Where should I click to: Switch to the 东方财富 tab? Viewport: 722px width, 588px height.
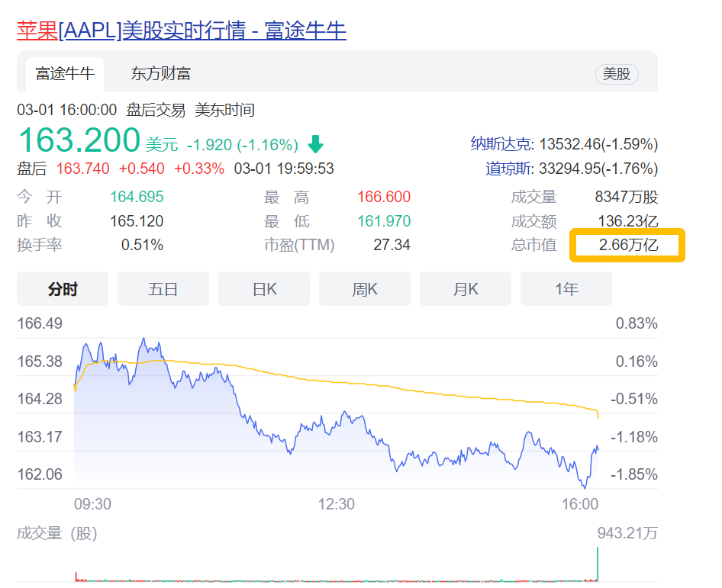(x=161, y=74)
